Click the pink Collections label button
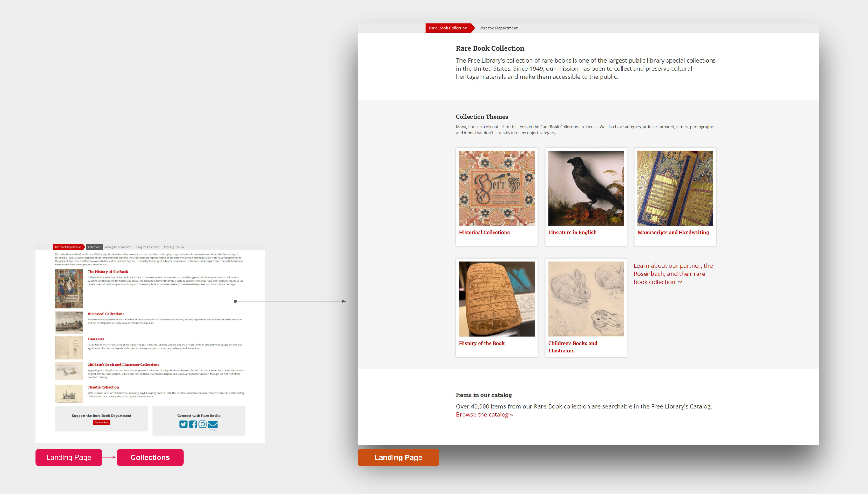Screen dimensions: 868x494 [150, 457]
